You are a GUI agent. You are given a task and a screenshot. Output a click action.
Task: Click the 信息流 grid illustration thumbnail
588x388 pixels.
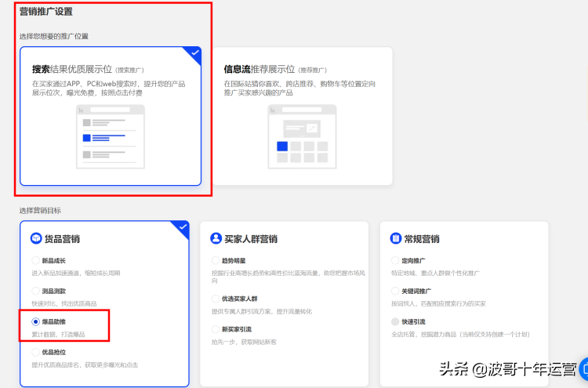point(303,137)
